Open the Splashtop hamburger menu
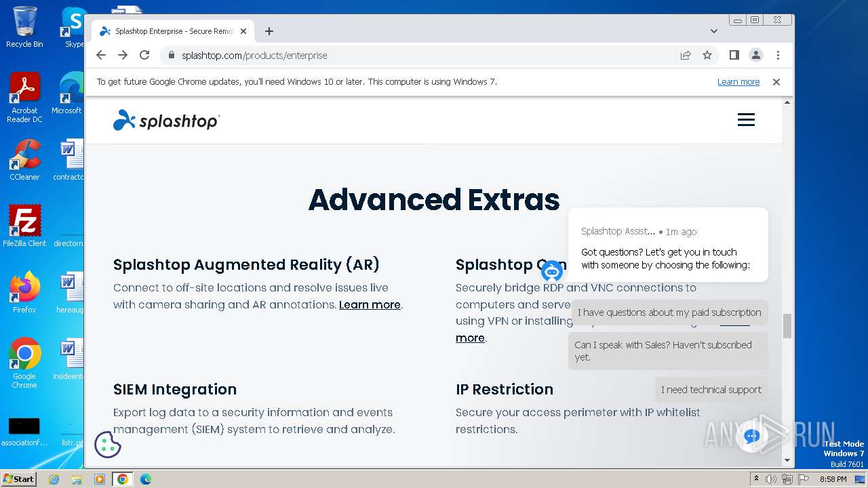The width and height of the screenshot is (868, 488). click(x=746, y=120)
